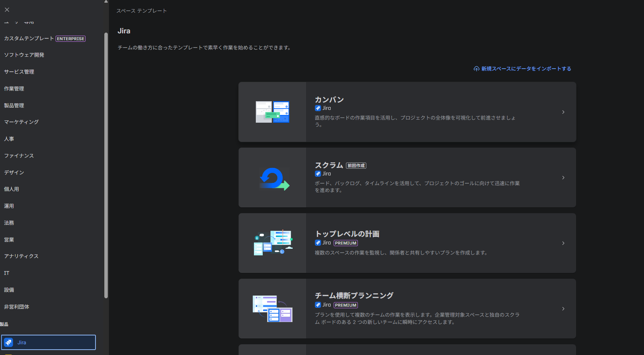
Task: Click the Jira logo under スクラム title
Action: click(318, 174)
